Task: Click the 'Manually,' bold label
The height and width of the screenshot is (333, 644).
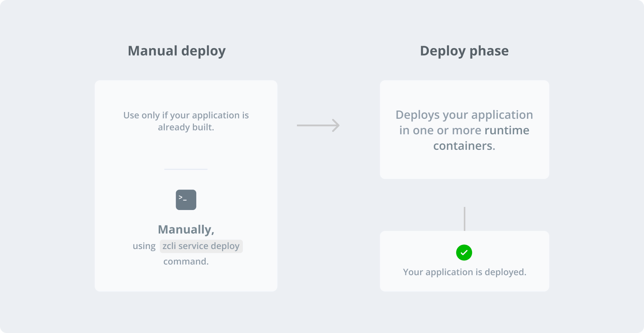Action: coord(186,229)
